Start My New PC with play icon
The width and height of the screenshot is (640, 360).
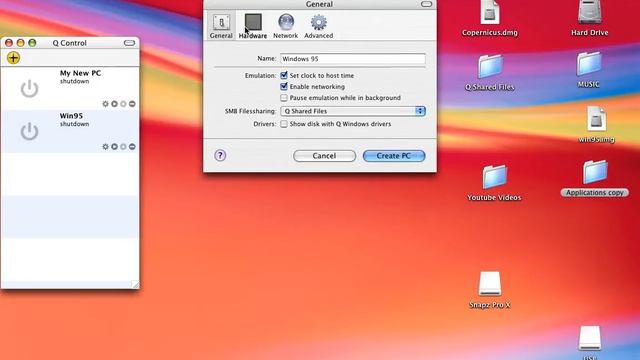coord(115,104)
